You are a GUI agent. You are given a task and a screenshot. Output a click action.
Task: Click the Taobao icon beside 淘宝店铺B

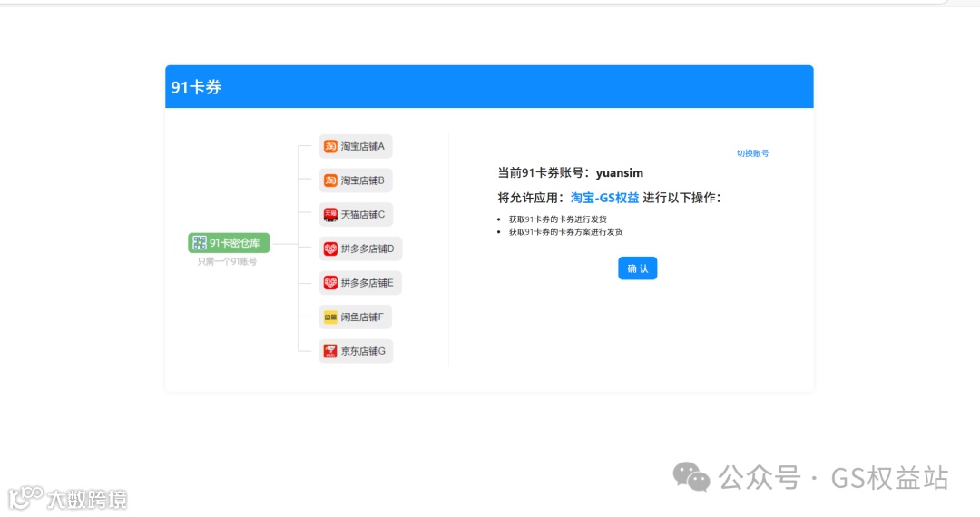click(330, 180)
